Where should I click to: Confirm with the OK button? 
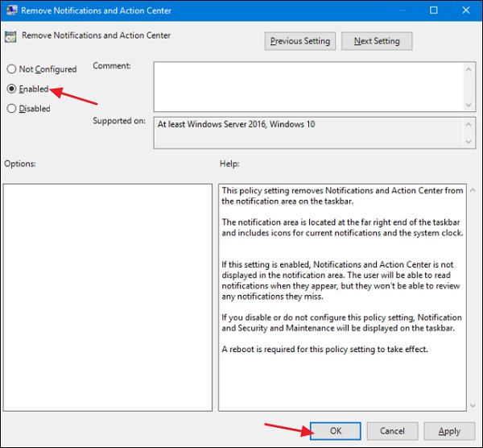tap(336, 431)
